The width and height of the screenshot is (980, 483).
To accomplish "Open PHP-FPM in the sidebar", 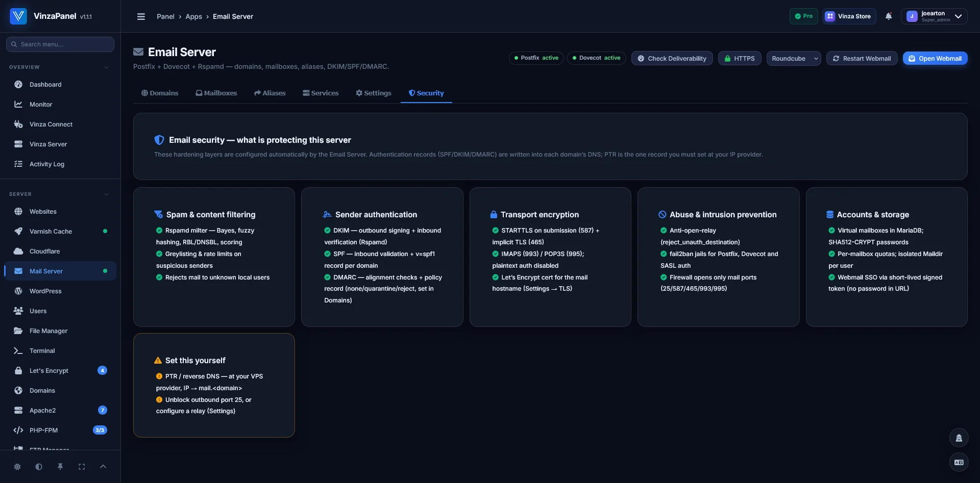I will [60, 430].
